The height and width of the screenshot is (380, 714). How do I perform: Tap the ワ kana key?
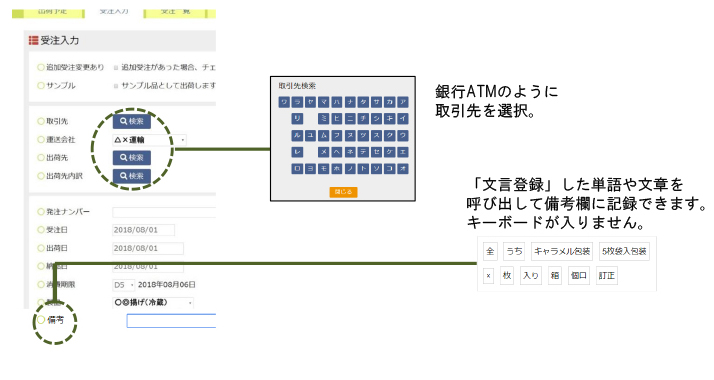tap(284, 102)
